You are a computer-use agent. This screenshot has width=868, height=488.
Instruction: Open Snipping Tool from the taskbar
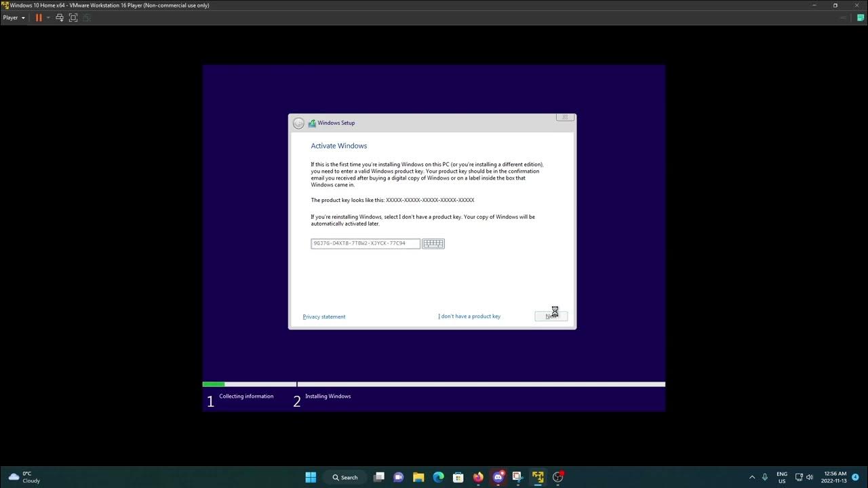[517, 477]
